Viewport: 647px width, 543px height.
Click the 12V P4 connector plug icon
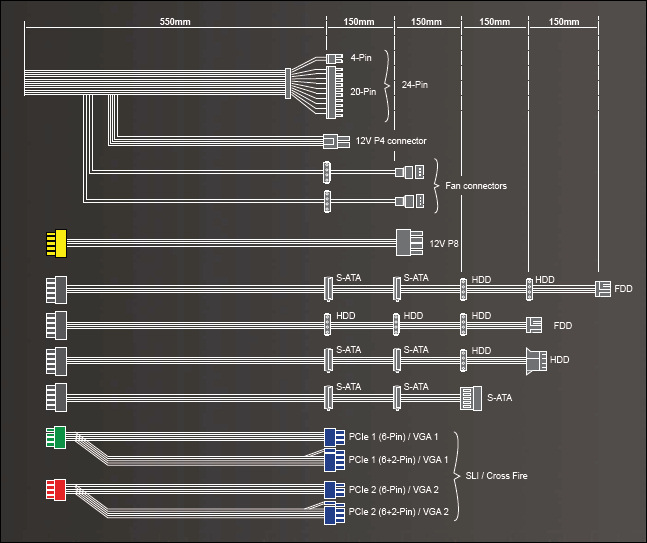(337, 140)
